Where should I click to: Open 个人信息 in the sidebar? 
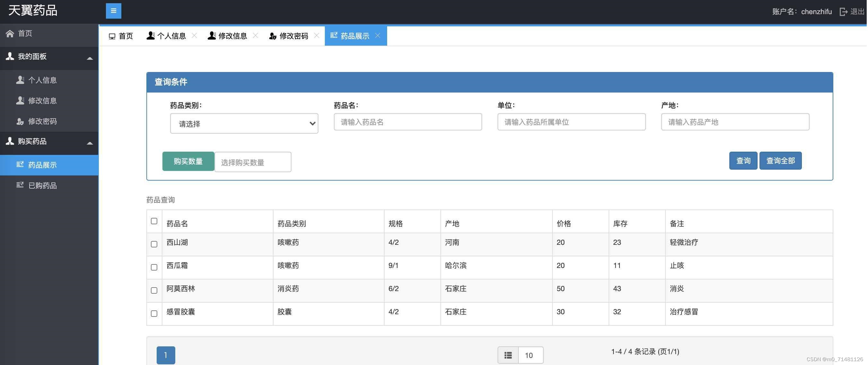click(x=49, y=80)
